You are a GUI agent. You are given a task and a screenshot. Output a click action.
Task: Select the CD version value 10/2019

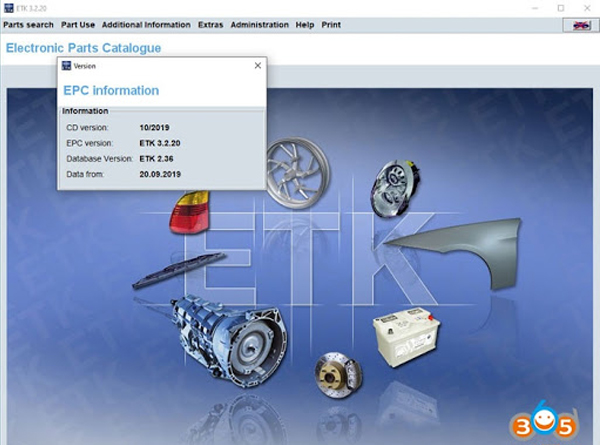[x=154, y=127]
